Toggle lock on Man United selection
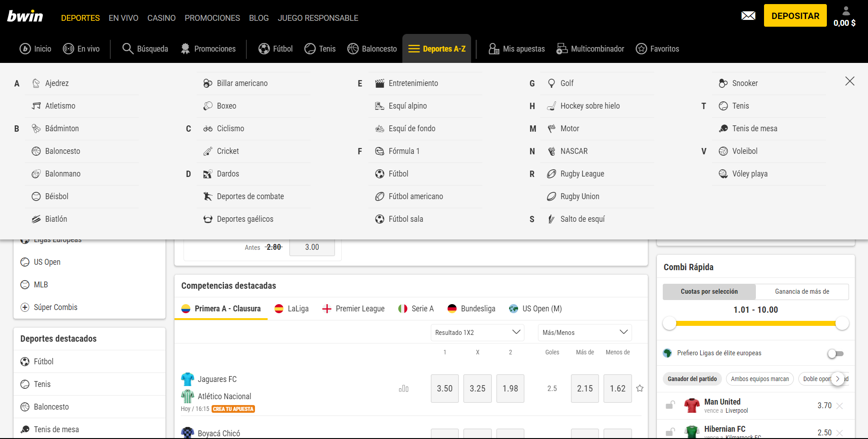 pyautogui.click(x=670, y=405)
